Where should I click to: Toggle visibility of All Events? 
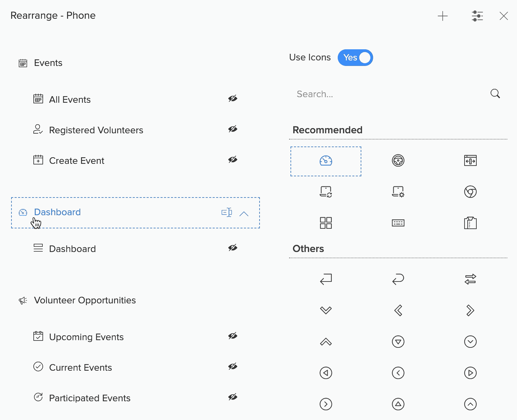pyautogui.click(x=232, y=99)
